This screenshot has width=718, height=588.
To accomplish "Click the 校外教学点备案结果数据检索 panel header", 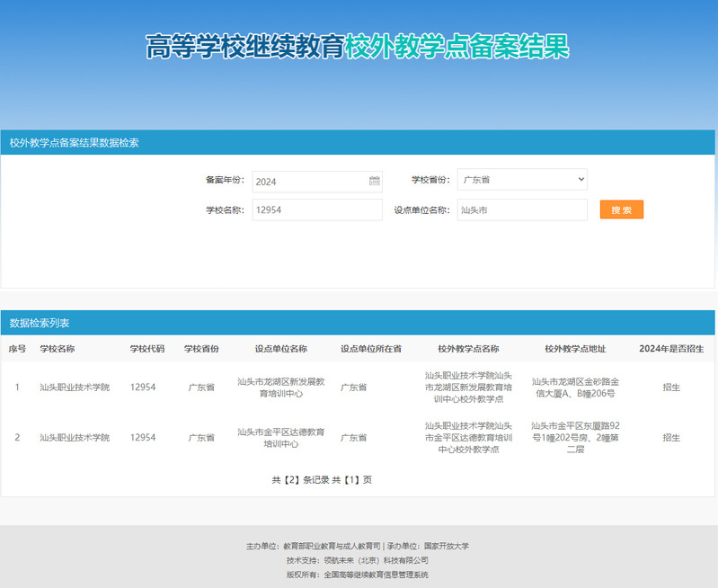I will [74, 142].
